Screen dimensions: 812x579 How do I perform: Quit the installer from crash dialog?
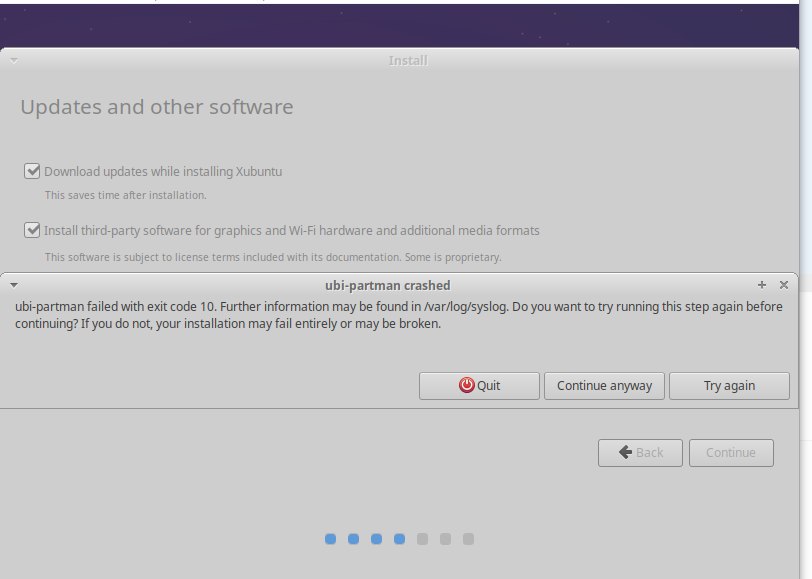pyautogui.click(x=479, y=386)
